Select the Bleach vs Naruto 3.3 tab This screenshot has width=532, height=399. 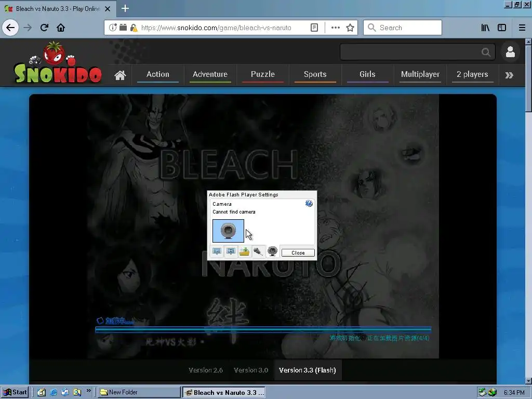pos(58,8)
